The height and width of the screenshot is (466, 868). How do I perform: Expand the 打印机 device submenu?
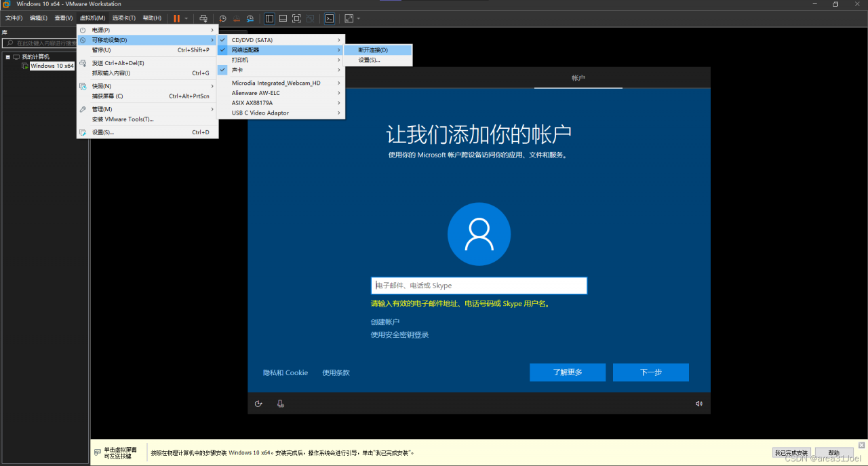tap(281, 60)
